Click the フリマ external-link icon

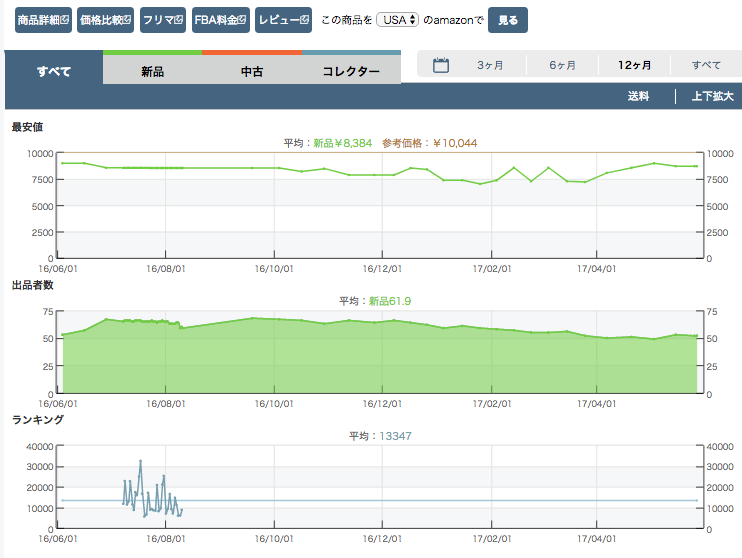tap(179, 20)
